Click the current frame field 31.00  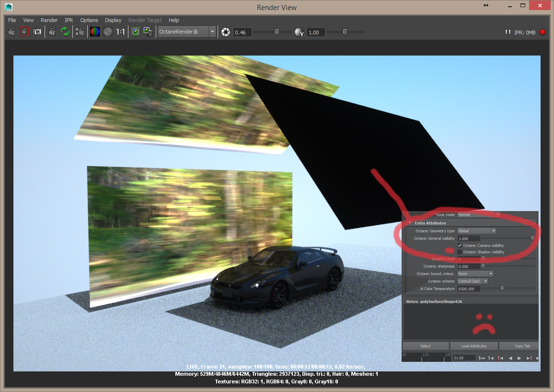coord(464,358)
